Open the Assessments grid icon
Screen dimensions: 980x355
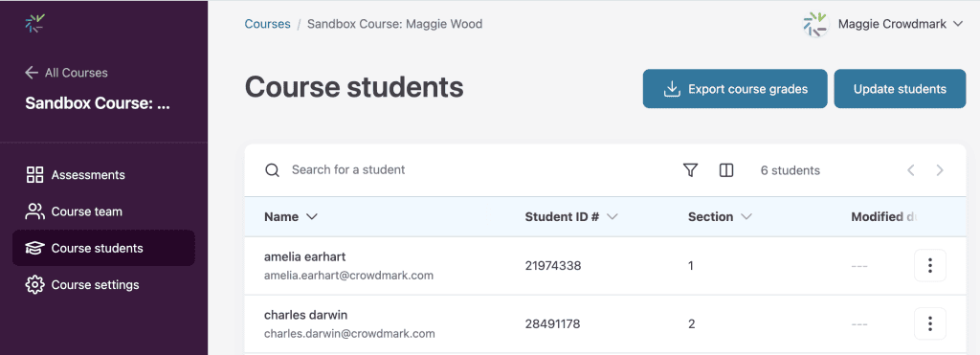point(34,175)
